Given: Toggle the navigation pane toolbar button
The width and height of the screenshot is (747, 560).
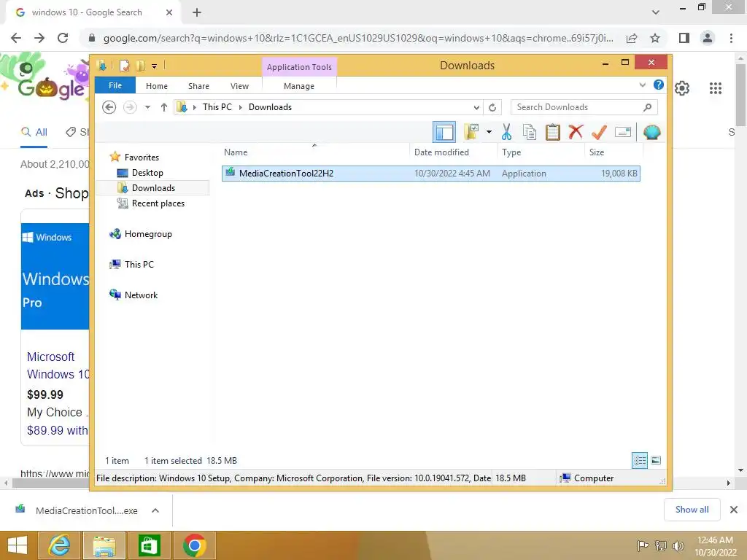Looking at the screenshot, I should click(x=444, y=132).
